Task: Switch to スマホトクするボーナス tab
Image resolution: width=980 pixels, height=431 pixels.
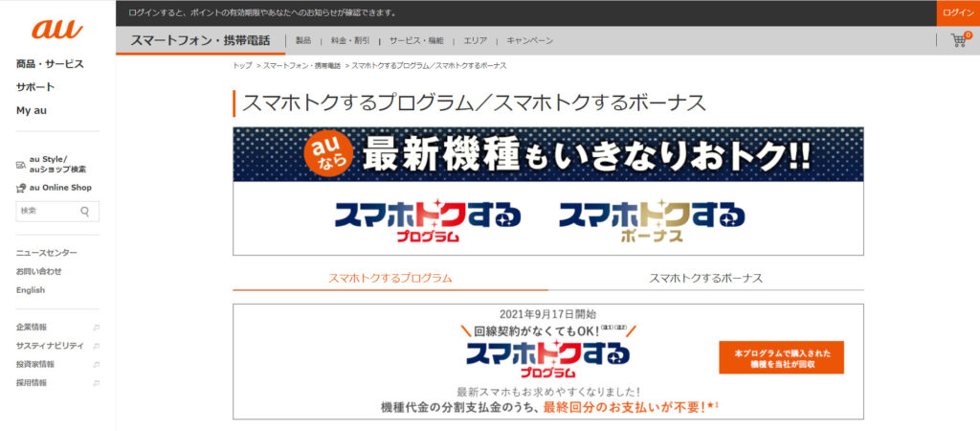Action: click(x=705, y=278)
